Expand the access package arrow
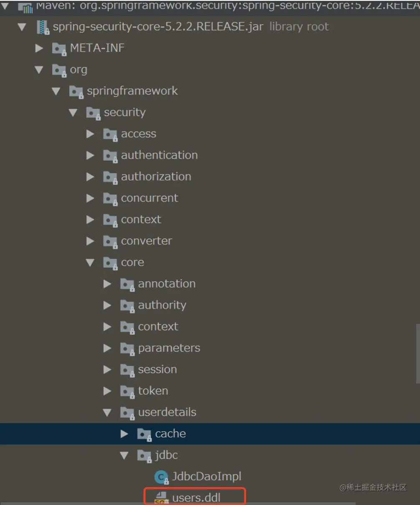Image resolution: width=420 pixels, height=505 pixels. tap(90, 134)
